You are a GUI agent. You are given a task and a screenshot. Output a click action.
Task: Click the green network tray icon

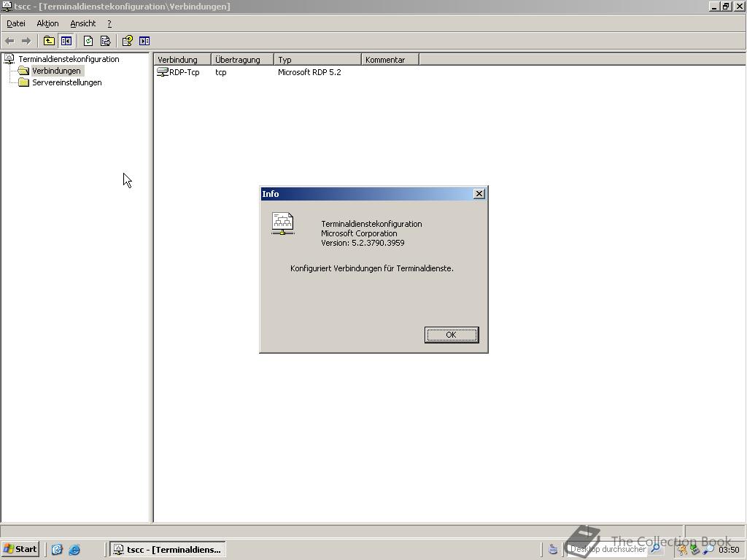click(695, 550)
